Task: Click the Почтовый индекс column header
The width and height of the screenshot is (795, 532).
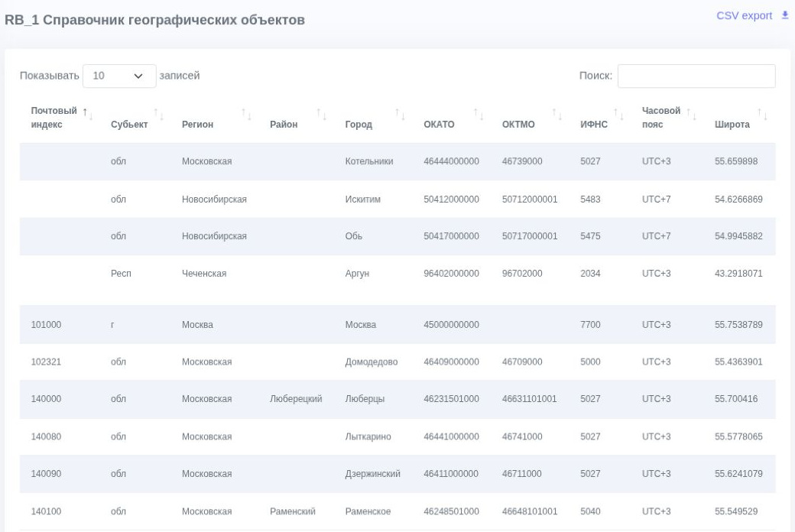Action: tap(54, 117)
